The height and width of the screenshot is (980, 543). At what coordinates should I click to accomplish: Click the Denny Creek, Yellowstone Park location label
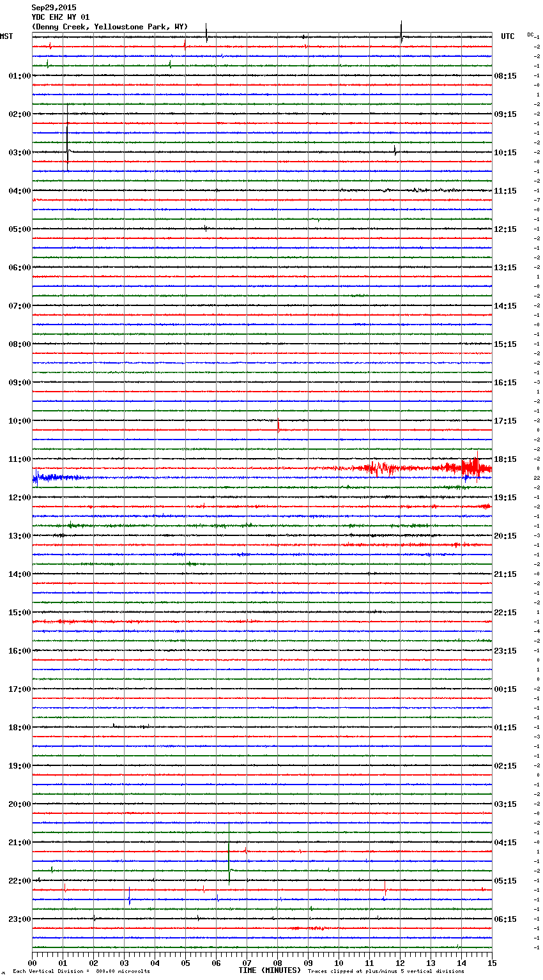pyautogui.click(x=110, y=27)
